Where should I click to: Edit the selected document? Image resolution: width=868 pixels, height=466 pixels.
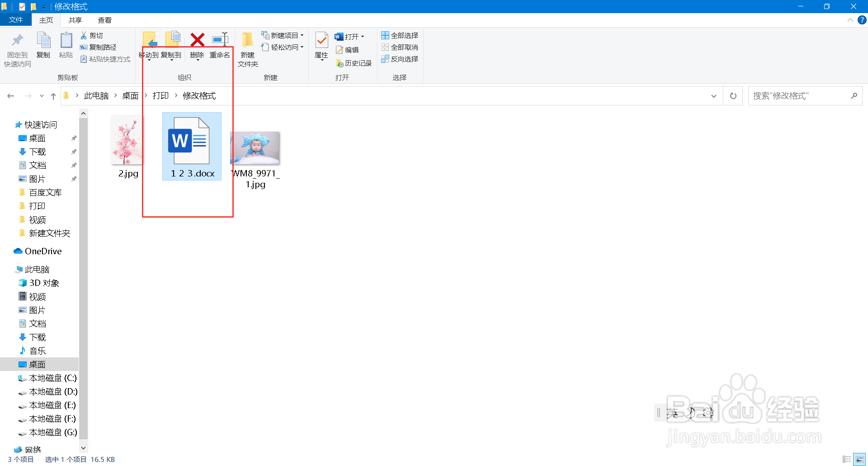tap(347, 50)
